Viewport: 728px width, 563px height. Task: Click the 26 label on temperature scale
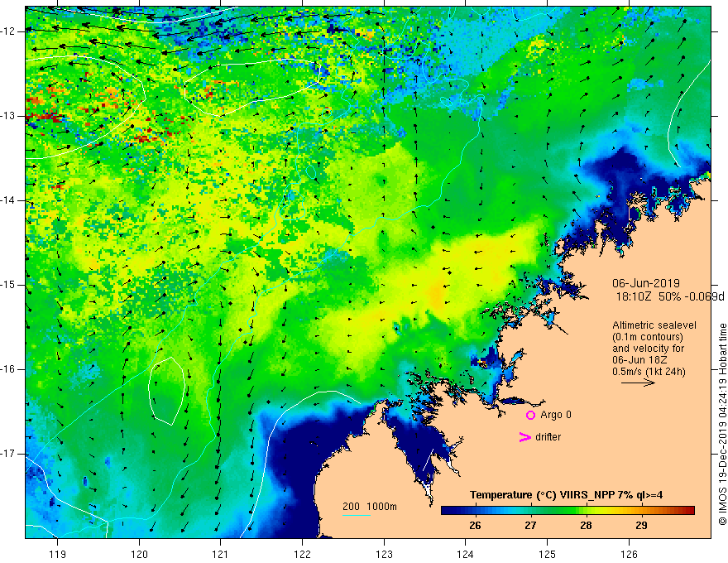coord(475,526)
